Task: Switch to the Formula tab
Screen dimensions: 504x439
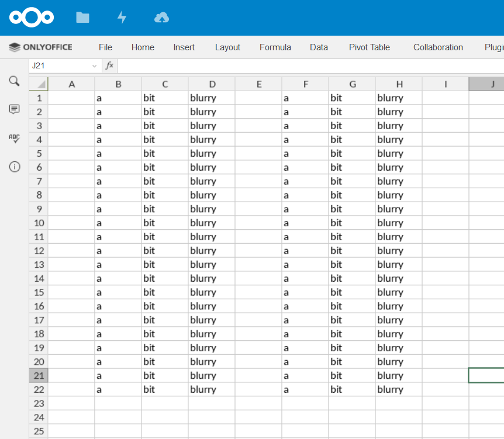Action: pyautogui.click(x=275, y=47)
